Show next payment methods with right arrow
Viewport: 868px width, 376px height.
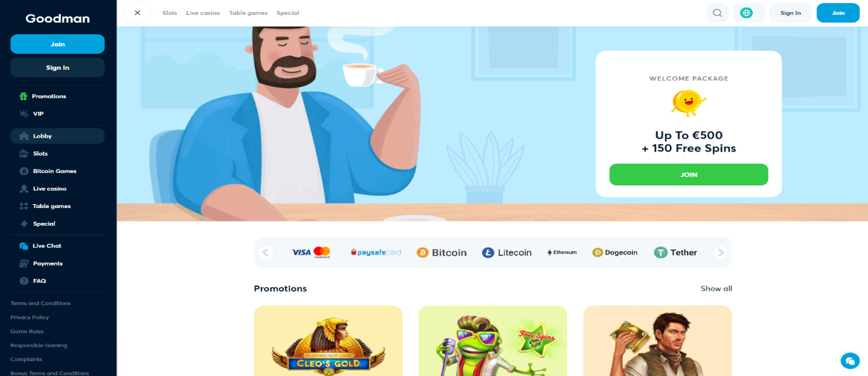[721, 253]
